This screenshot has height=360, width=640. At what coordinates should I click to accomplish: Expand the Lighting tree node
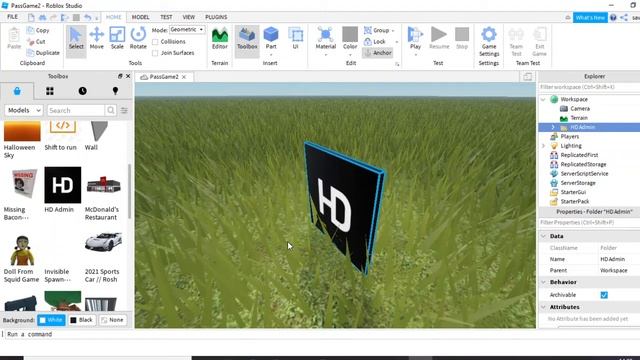point(543,146)
